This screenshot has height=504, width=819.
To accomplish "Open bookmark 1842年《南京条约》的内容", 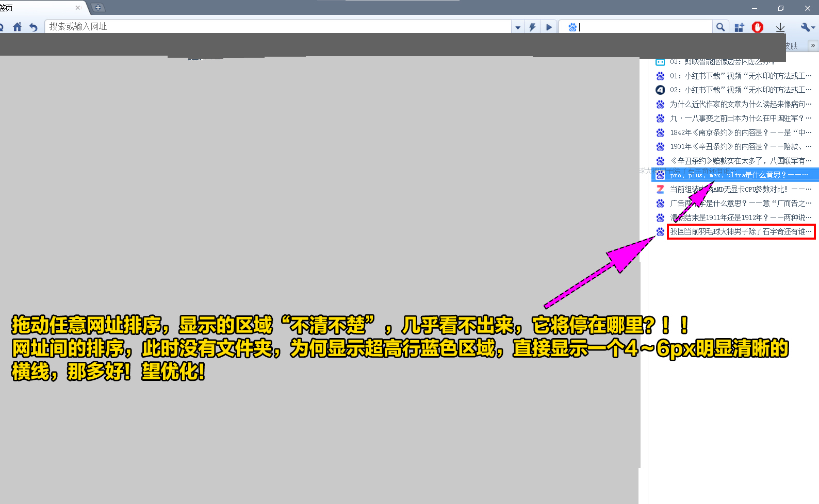I will click(x=740, y=132).
